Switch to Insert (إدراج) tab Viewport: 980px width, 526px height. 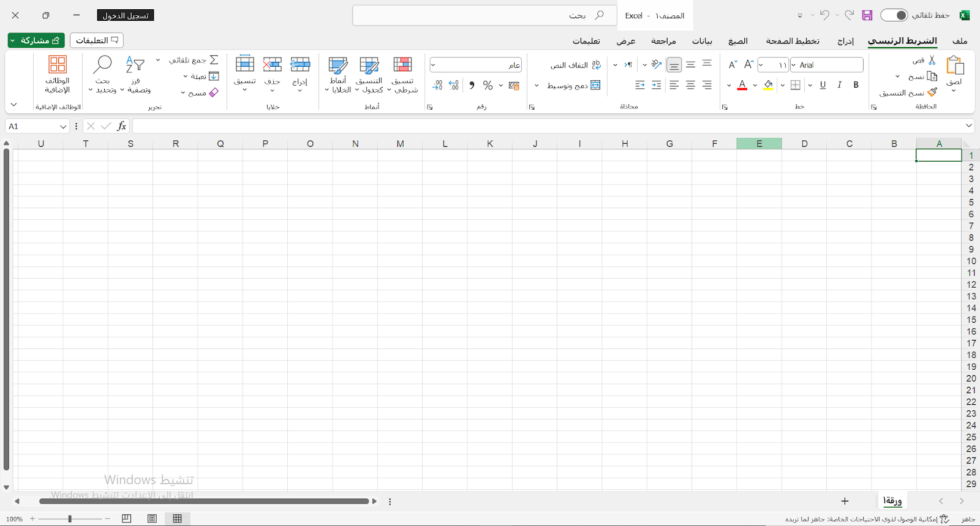coord(846,41)
